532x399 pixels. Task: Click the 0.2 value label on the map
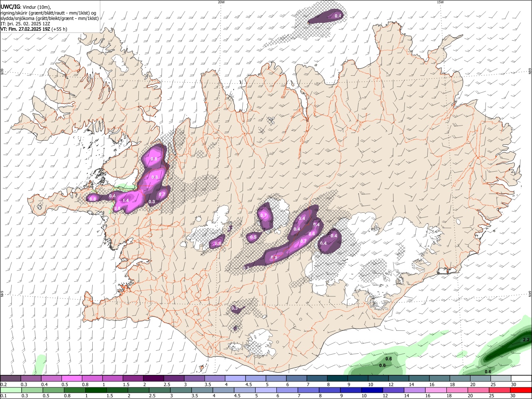[x=246, y=268]
